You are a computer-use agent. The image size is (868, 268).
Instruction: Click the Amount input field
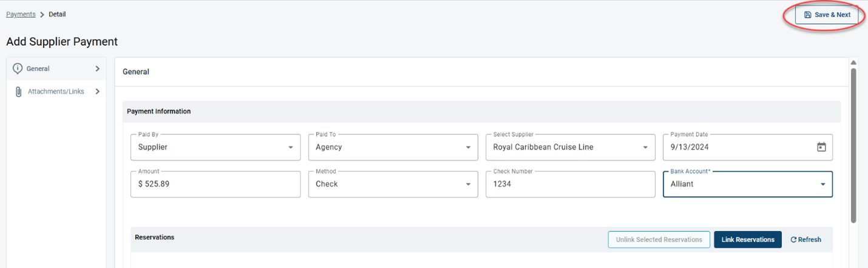pos(215,184)
